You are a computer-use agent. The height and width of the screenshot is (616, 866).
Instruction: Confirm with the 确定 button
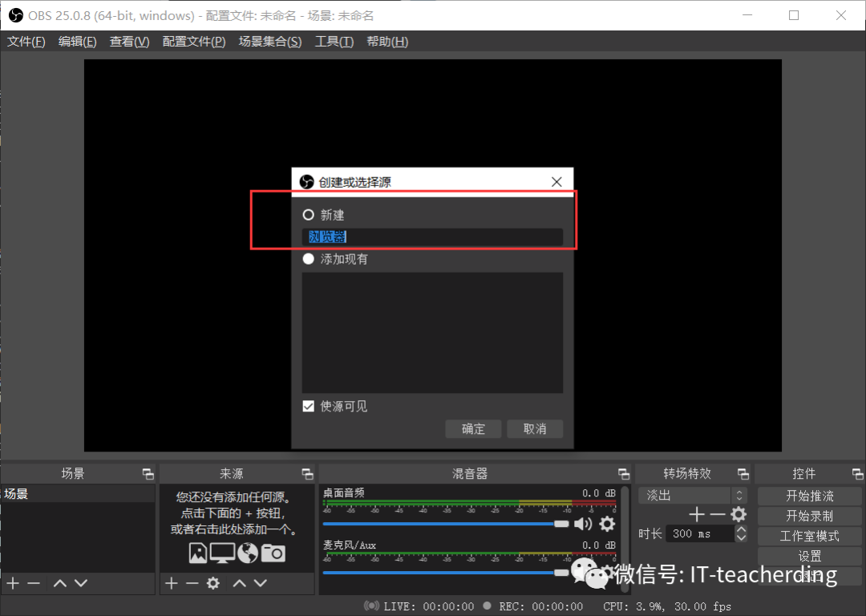pyautogui.click(x=473, y=429)
